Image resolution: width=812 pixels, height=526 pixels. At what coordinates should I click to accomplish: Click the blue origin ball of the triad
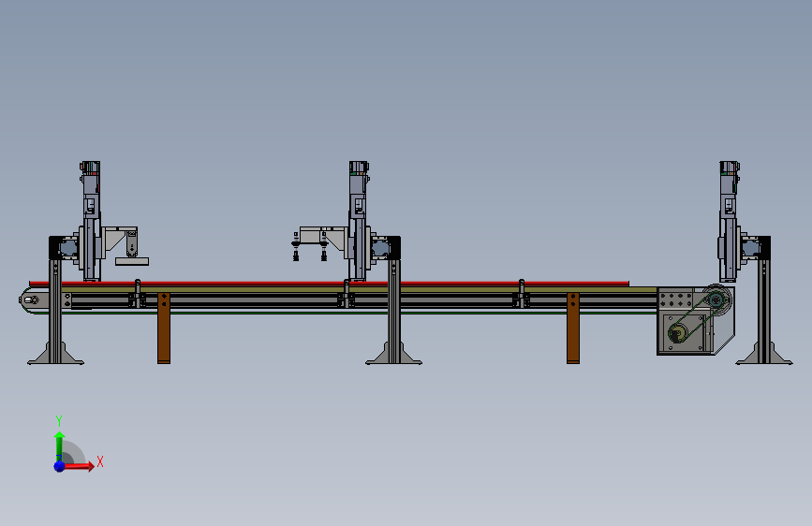coord(60,466)
